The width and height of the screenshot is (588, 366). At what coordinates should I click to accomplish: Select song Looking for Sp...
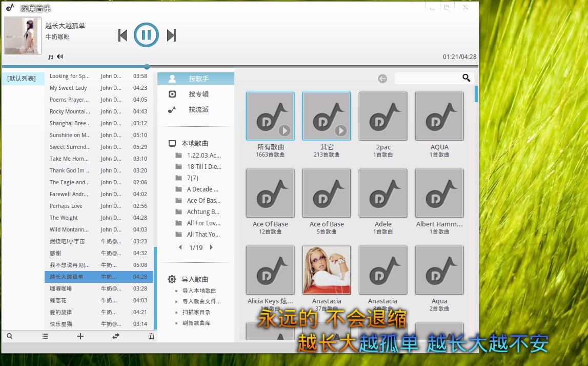click(x=98, y=76)
